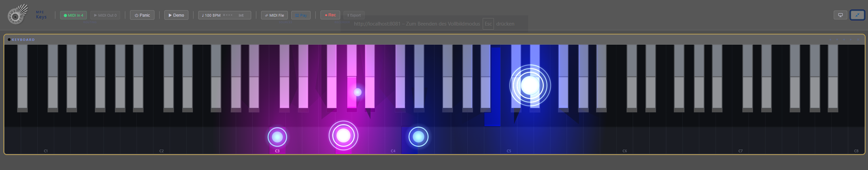Click the Esc key hint in fullscreen notice

pyautogui.click(x=488, y=24)
